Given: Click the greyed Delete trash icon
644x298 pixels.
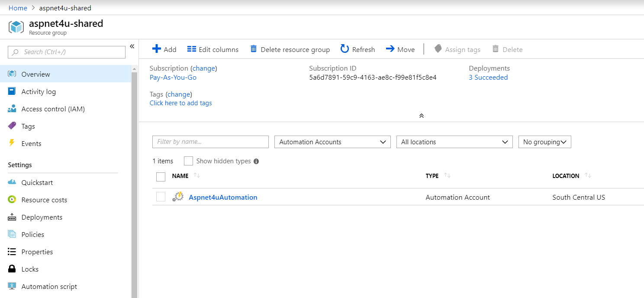Looking at the screenshot, I should tap(496, 49).
